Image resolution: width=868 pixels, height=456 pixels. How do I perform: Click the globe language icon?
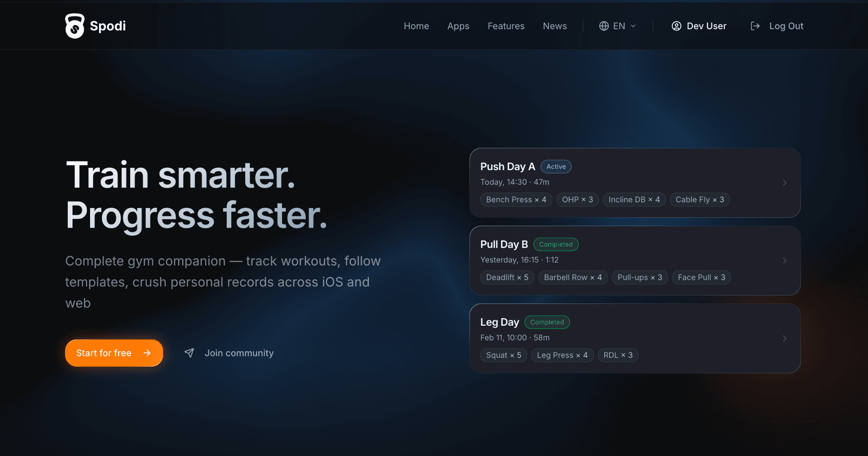604,26
